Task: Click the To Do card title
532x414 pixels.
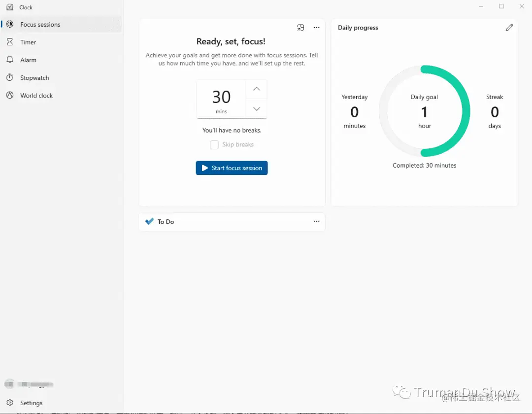Action: 166,222
